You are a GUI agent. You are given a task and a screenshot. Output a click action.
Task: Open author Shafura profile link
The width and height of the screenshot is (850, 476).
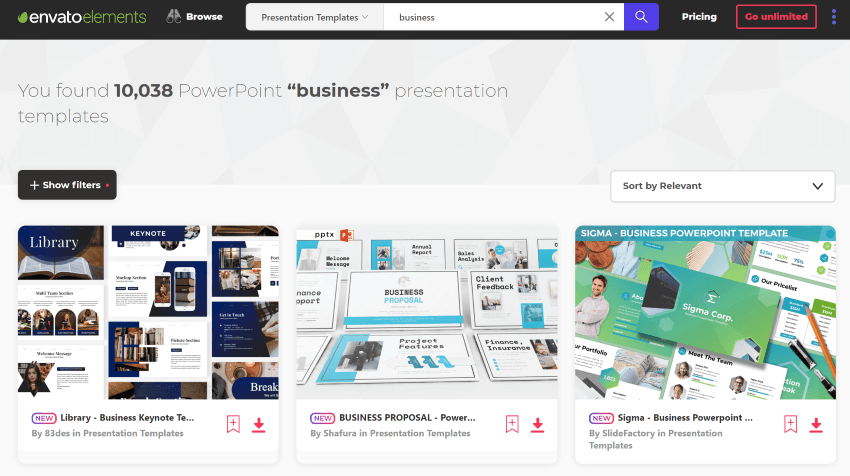(340, 433)
